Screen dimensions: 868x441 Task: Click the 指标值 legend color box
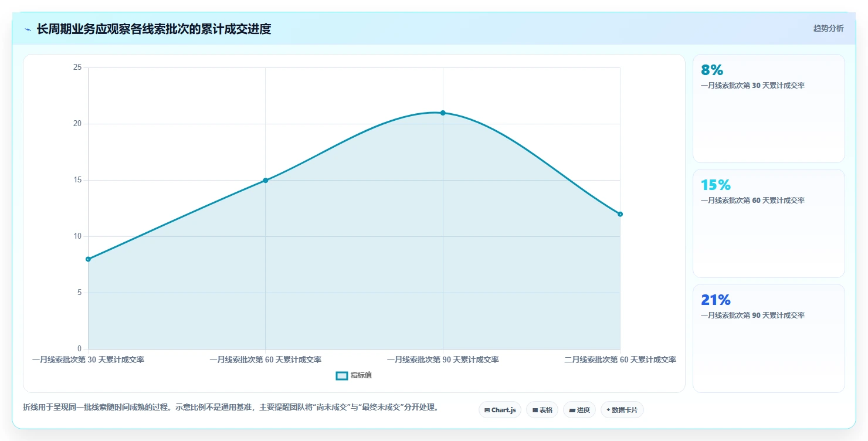point(341,375)
